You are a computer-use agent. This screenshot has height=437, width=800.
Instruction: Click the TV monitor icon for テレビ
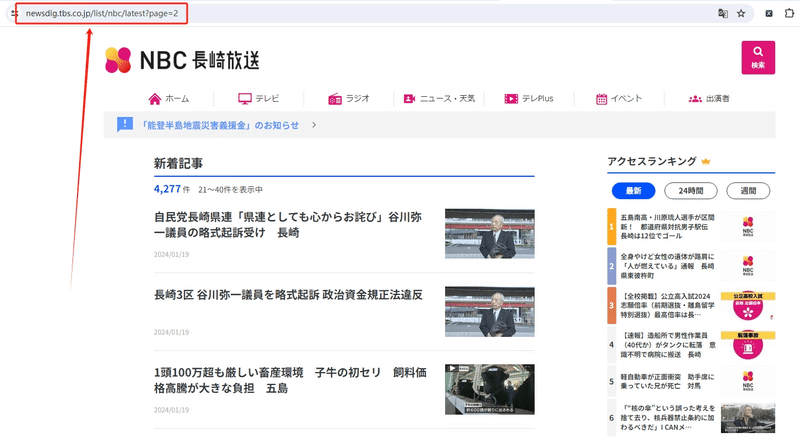[x=245, y=99]
